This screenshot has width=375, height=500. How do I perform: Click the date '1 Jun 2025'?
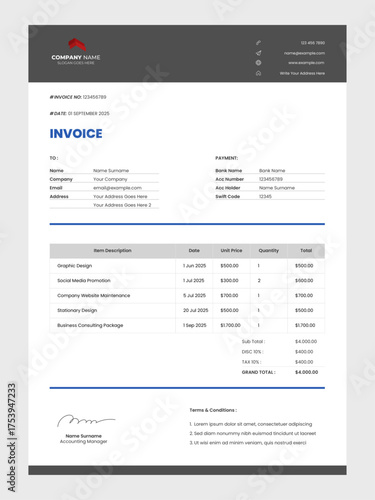point(194,266)
